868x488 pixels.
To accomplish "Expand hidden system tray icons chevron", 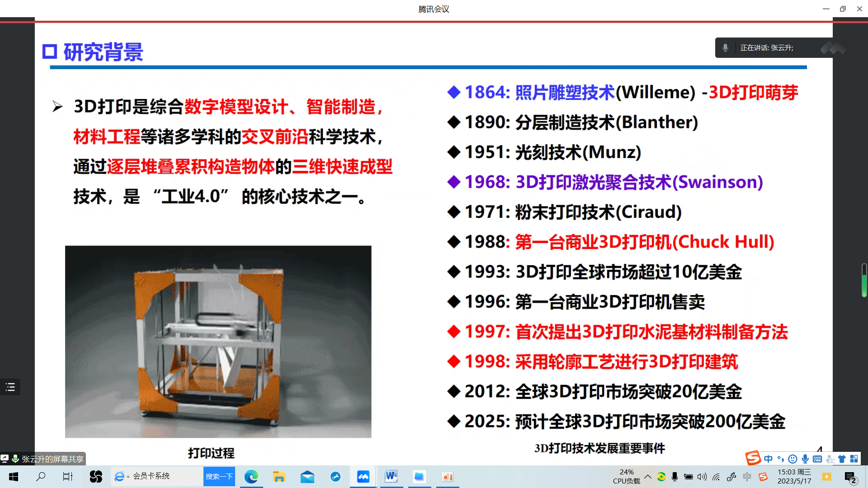I will point(648,477).
